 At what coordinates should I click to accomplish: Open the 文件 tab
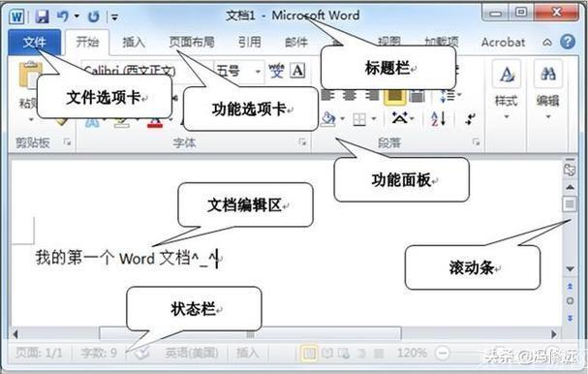pos(35,42)
